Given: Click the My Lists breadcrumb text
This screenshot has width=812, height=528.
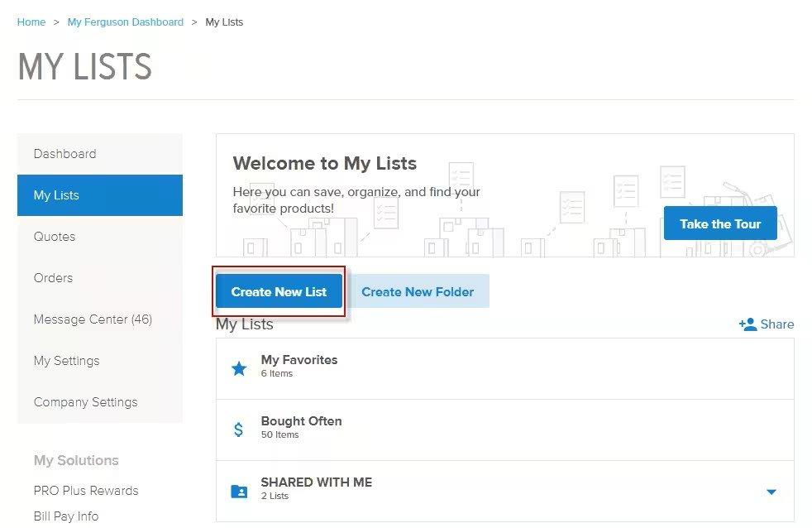Looking at the screenshot, I should click(x=224, y=22).
